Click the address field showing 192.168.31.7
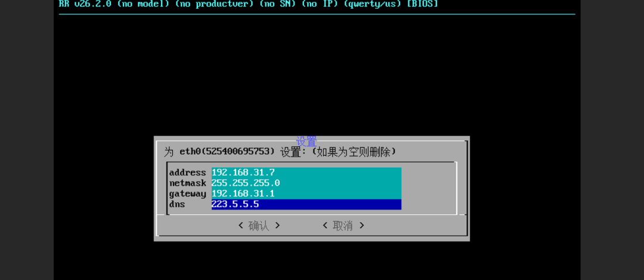The image size is (644, 280). pos(306,173)
